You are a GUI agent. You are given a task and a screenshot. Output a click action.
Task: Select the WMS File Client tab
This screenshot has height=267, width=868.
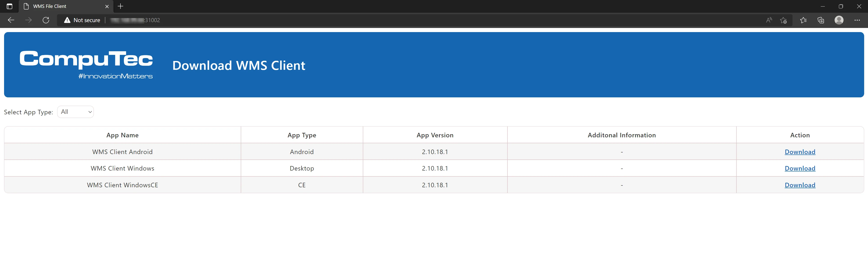(x=66, y=6)
